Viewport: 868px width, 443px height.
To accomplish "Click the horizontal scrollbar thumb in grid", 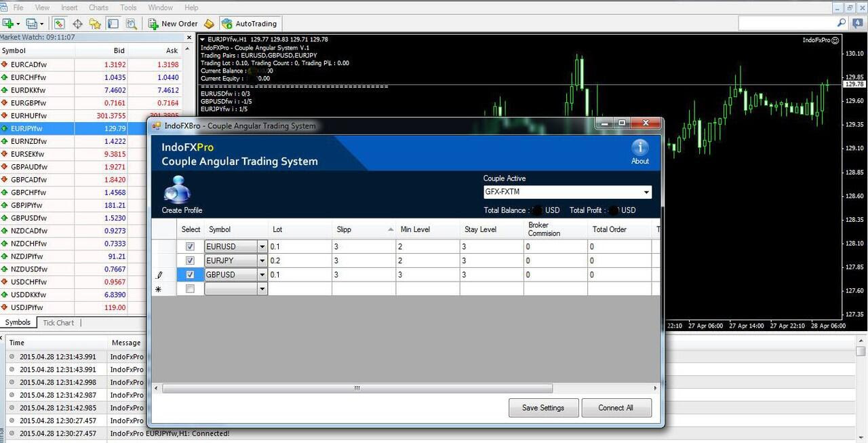I will 357,389.
